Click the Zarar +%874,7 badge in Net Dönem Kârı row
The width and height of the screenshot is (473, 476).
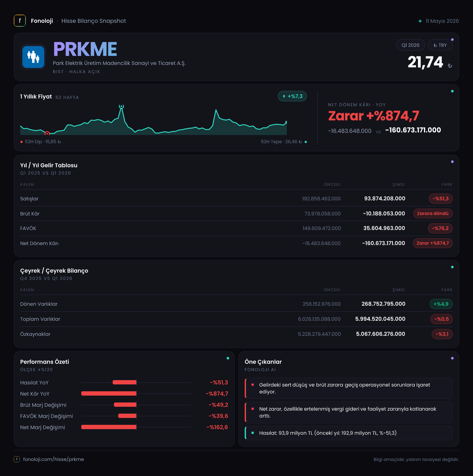click(433, 243)
